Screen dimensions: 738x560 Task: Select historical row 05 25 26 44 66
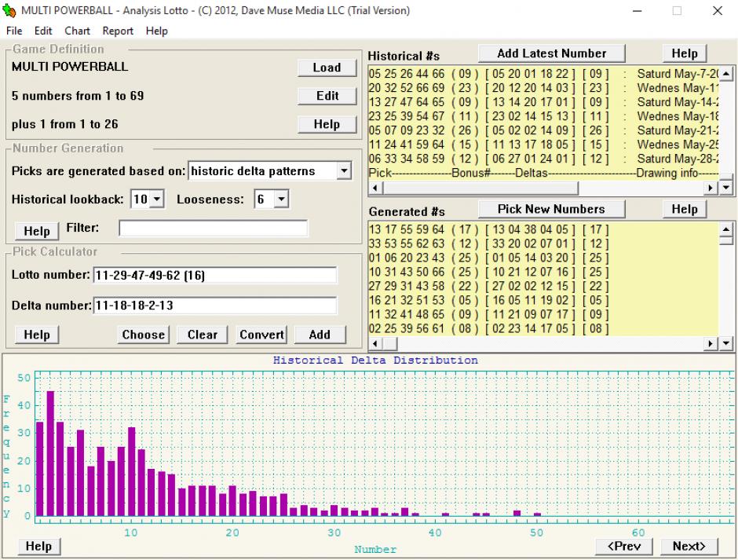pyautogui.click(x=543, y=74)
